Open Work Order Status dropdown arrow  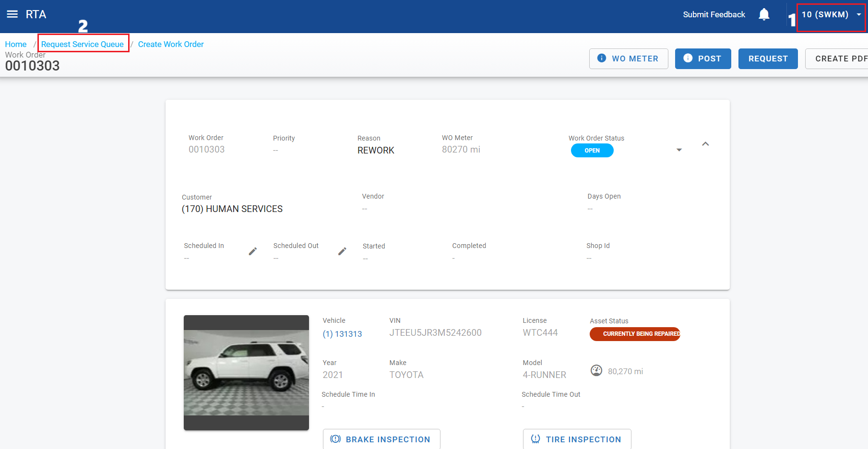679,150
